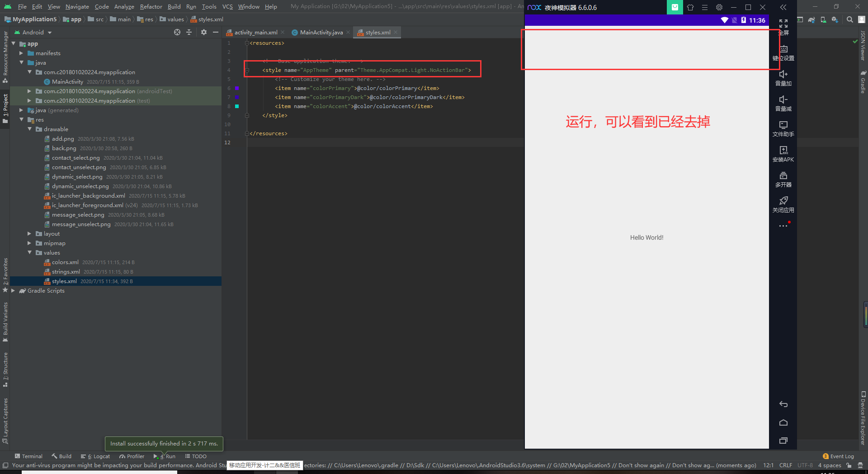The image size is (868, 474).
Task: Open Nox keyboard mapping settings (键位设置)
Action: click(x=783, y=53)
